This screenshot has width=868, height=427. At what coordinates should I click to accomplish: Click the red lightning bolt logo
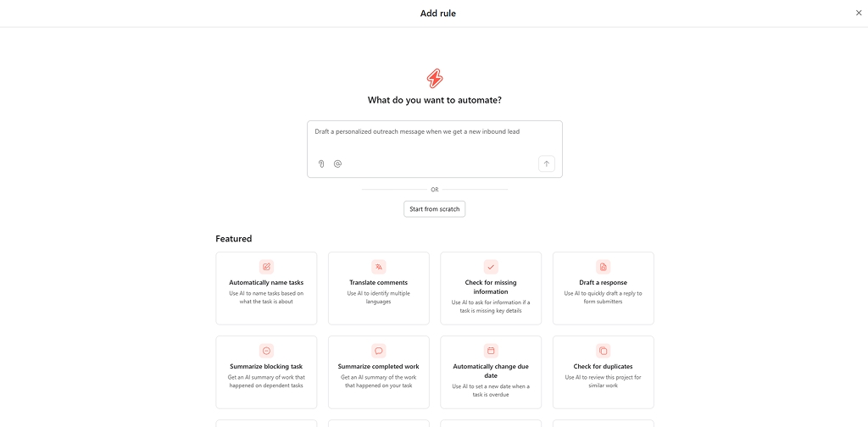[x=435, y=79]
